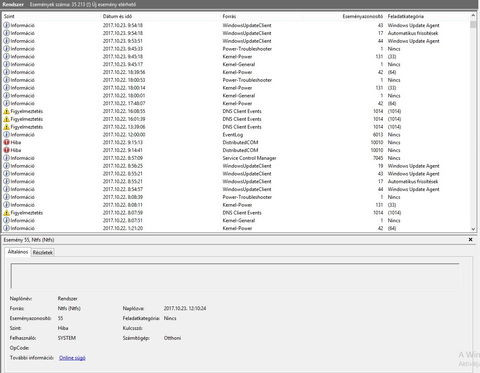Click the info icon of the 9:45:33 Power-Troubleshooter event
Image resolution: width=480 pixels, height=373 pixels.
coord(6,49)
